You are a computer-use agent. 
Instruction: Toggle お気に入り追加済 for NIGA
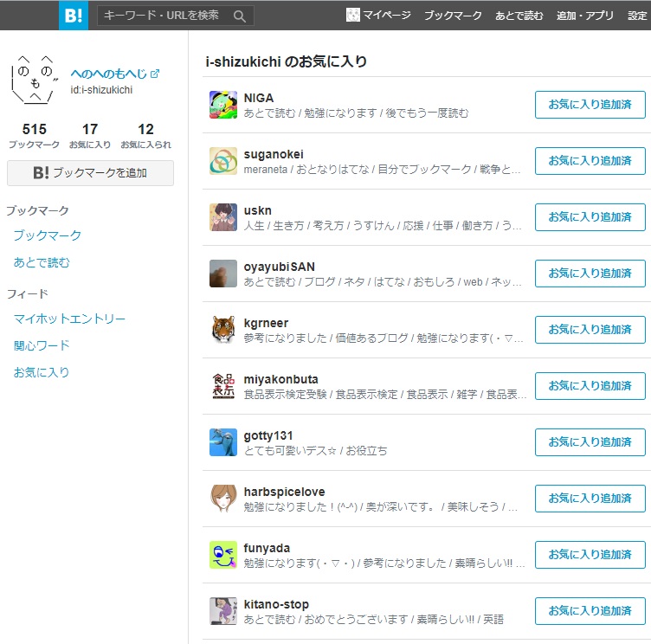click(590, 105)
